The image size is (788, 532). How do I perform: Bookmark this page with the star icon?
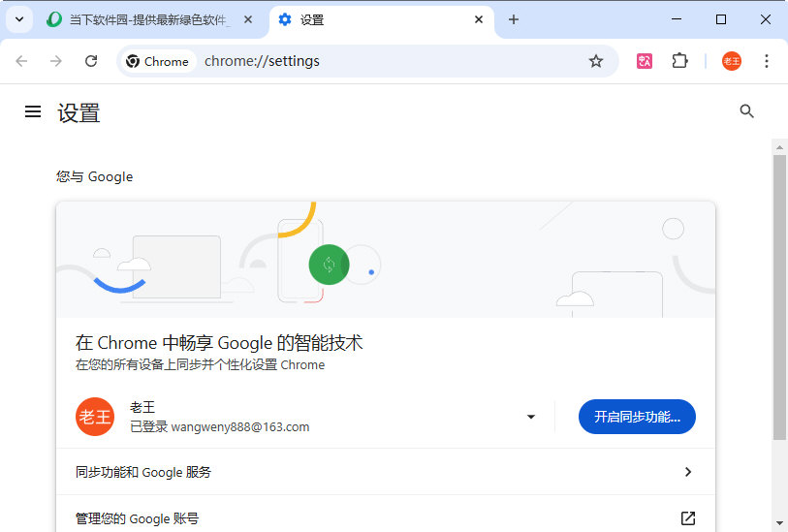596,61
